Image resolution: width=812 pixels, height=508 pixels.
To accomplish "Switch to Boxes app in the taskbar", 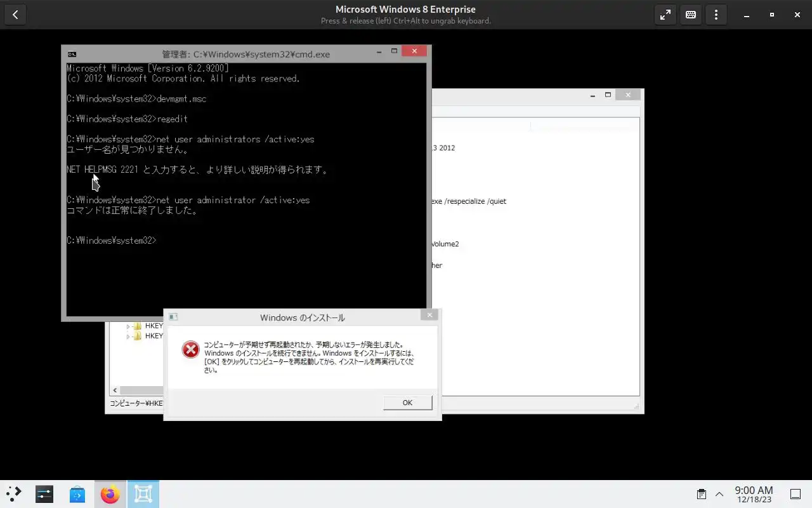I will 143,494.
